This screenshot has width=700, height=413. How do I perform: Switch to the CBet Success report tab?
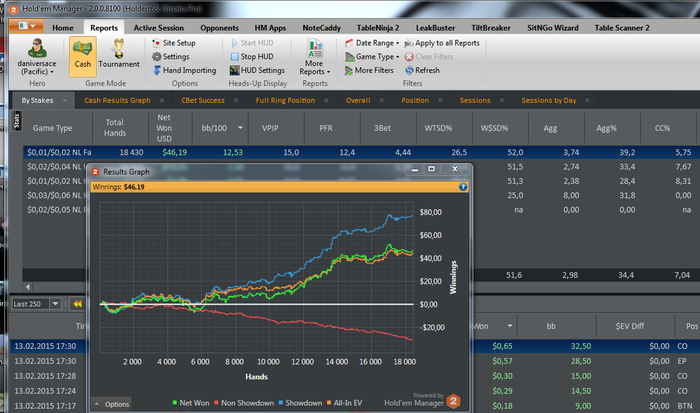point(203,100)
